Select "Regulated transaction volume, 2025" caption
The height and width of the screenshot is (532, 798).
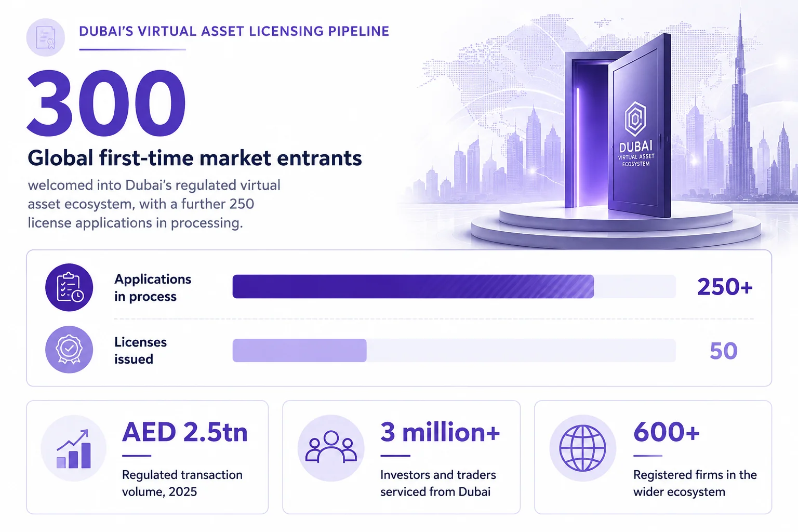(x=182, y=483)
